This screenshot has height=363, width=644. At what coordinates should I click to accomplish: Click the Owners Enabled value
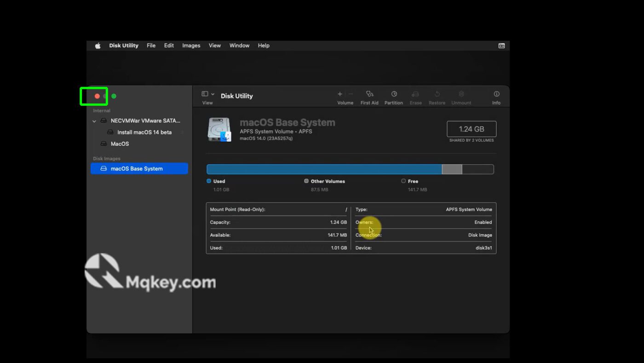tap(483, 222)
